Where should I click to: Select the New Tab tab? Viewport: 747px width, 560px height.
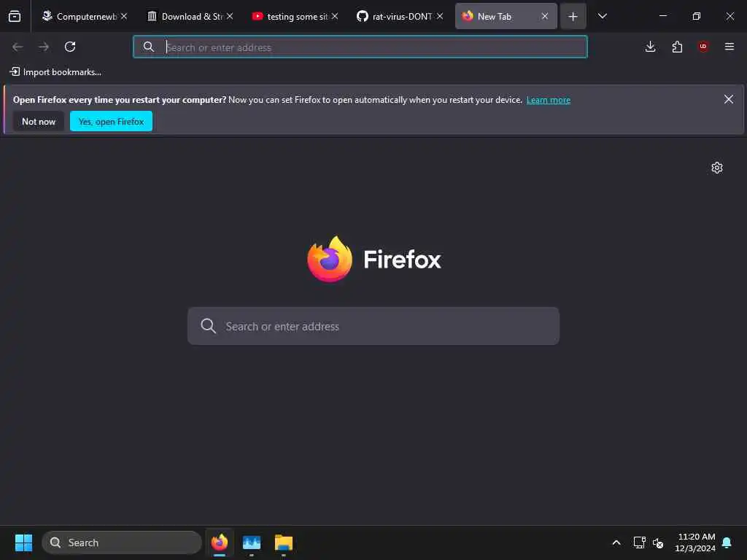click(506, 16)
